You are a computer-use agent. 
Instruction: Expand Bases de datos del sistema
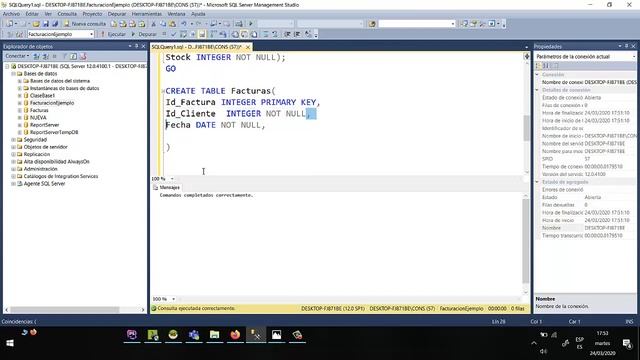(20, 81)
